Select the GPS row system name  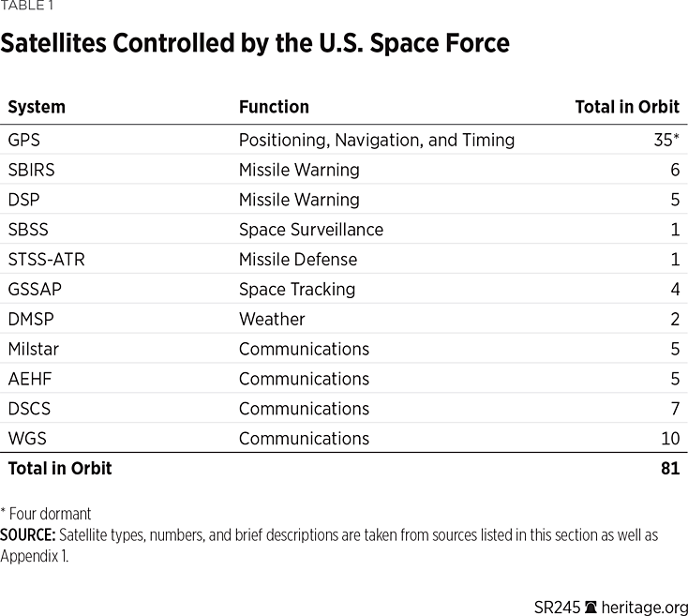tap(23, 140)
